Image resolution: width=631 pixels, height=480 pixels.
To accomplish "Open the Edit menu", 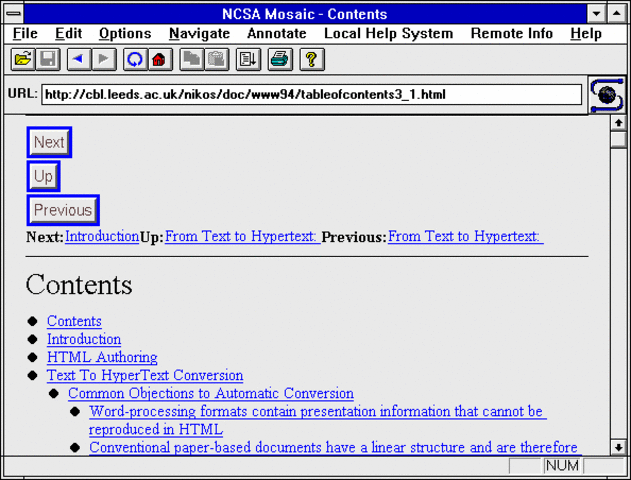I will tap(68, 33).
